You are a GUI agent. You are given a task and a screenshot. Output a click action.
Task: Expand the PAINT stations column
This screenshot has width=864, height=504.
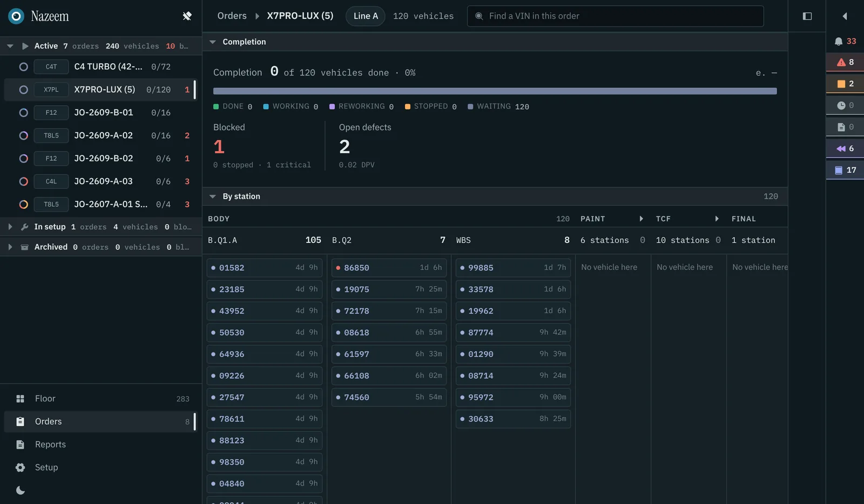(641, 219)
